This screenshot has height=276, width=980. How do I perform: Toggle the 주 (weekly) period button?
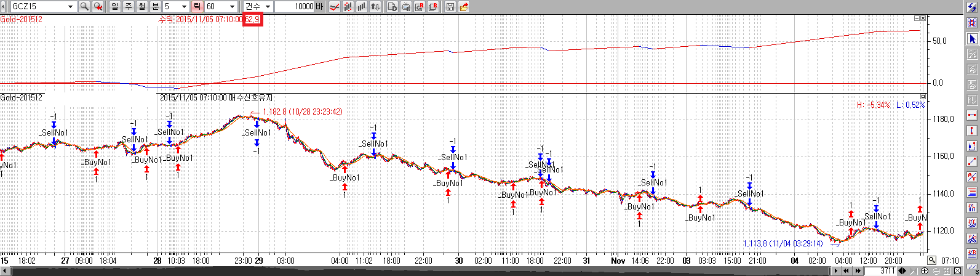(128, 7)
